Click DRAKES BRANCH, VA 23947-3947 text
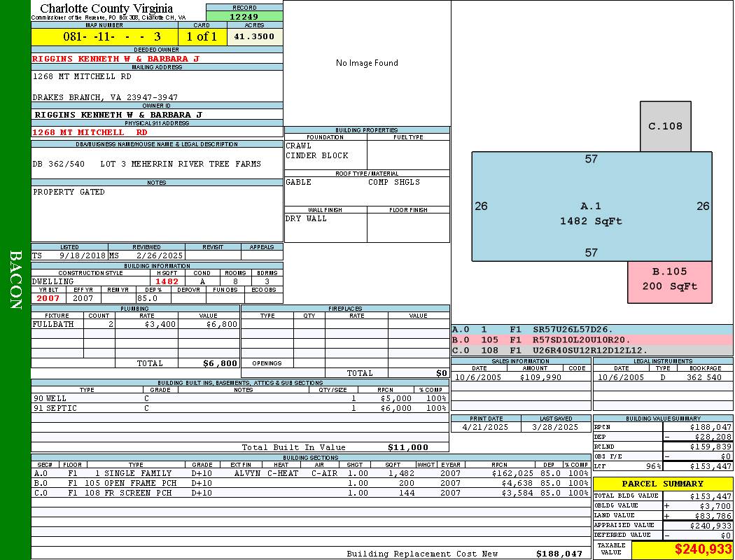Viewport: 735px width, 560px height. click(x=105, y=97)
